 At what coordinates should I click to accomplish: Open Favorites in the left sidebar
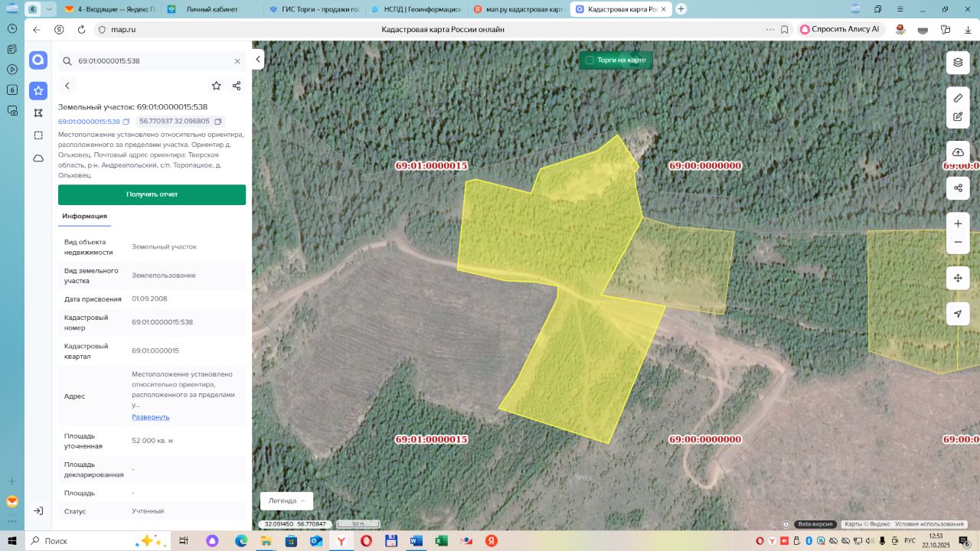tap(38, 90)
